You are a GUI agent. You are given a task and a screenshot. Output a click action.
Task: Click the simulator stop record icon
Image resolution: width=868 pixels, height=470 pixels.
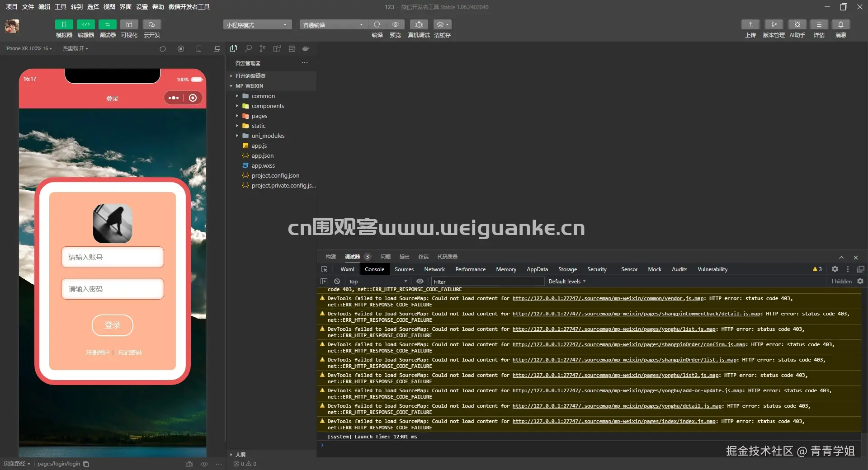[x=181, y=49]
